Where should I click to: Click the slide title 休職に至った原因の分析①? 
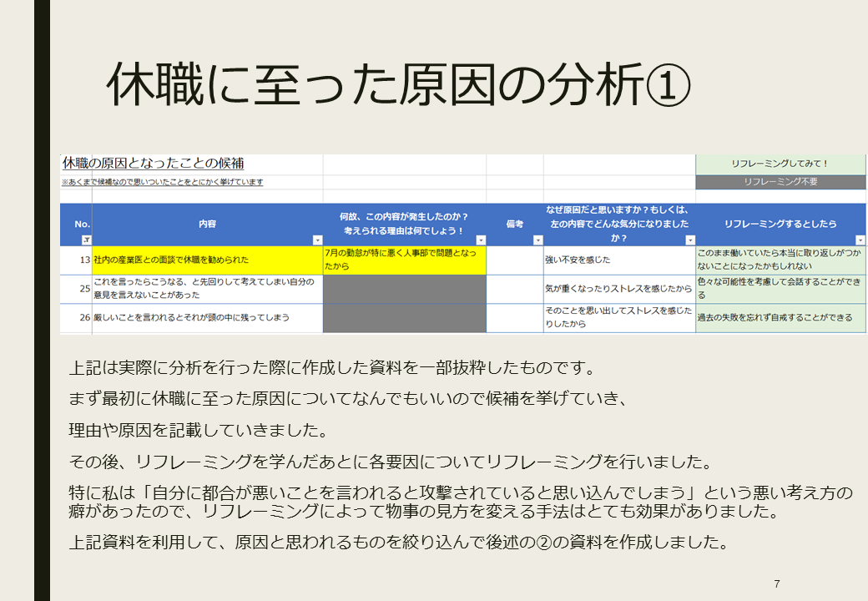coord(399,86)
